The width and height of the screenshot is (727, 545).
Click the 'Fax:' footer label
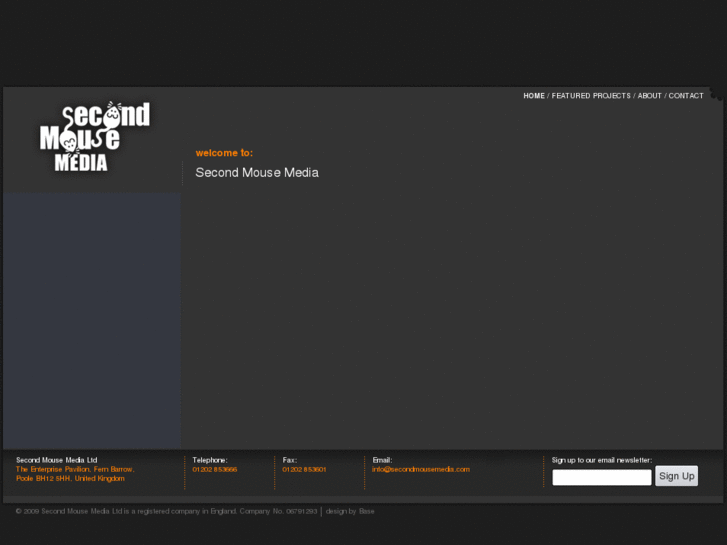pos(290,460)
